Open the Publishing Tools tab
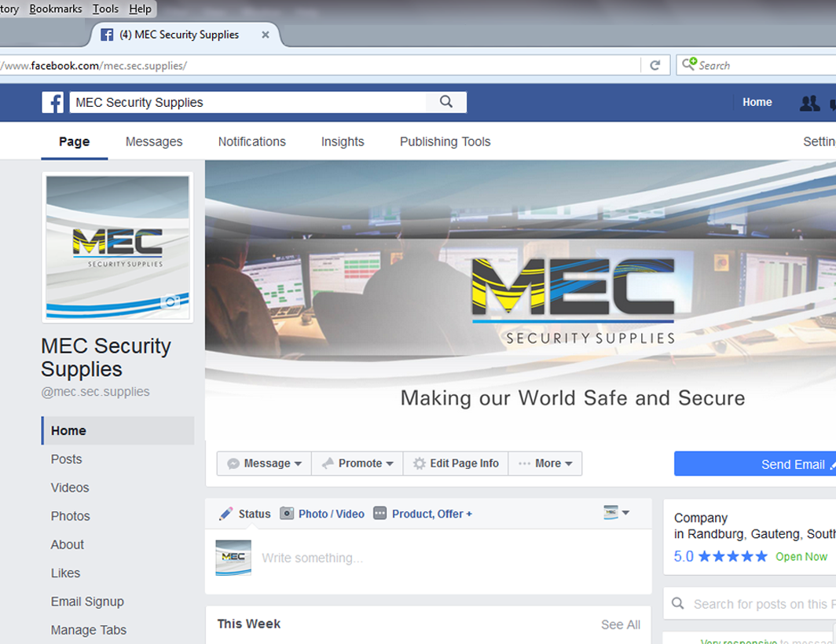The width and height of the screenshot is (836, 644). point(445,141)
